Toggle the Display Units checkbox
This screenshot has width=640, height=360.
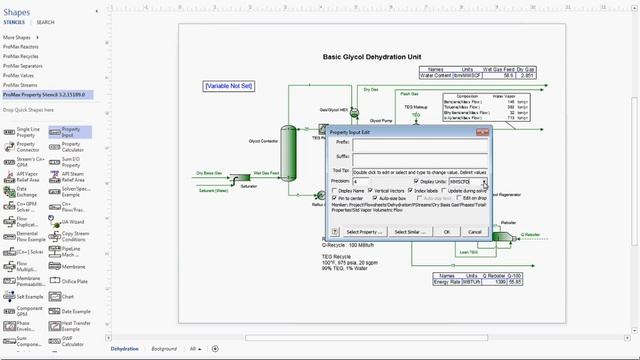click(x=416, y=181)
